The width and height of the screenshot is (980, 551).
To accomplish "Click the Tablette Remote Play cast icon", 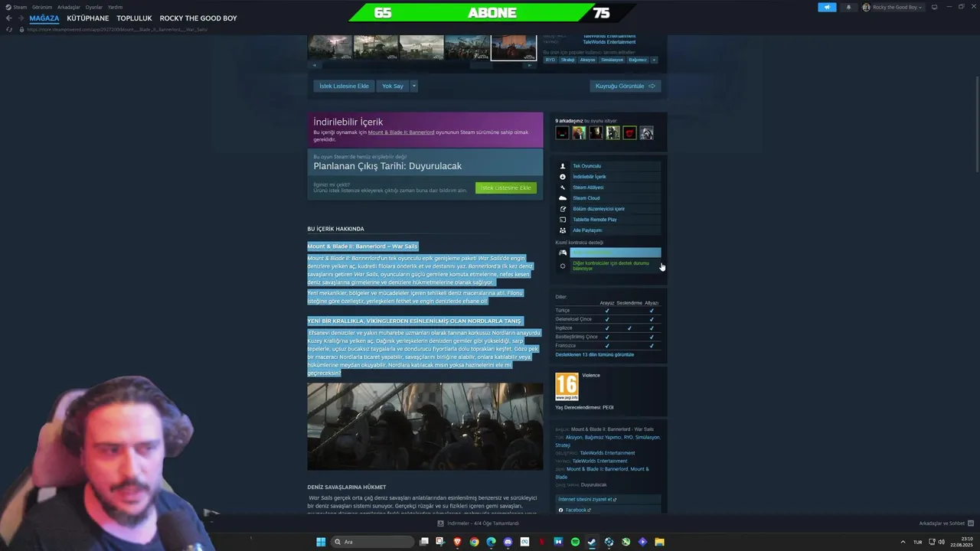I will click(x=563, y=220).
